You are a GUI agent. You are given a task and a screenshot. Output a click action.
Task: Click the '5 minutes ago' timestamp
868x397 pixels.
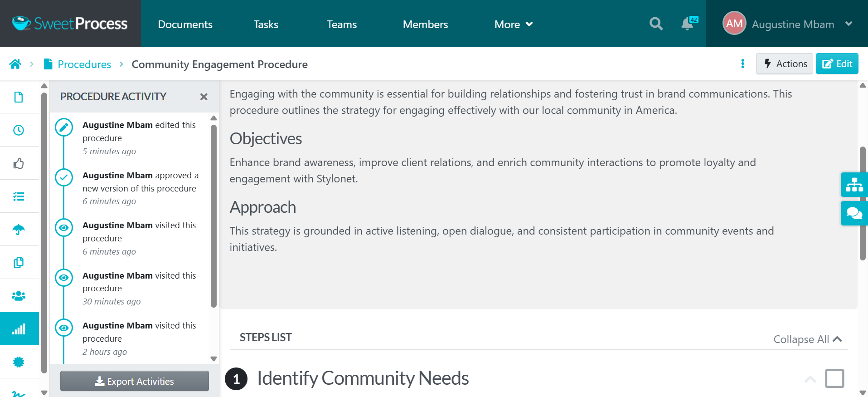(109, 151)
